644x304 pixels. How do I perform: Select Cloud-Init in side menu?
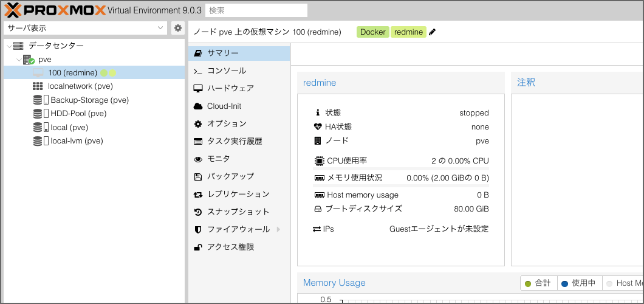point(224,106)
